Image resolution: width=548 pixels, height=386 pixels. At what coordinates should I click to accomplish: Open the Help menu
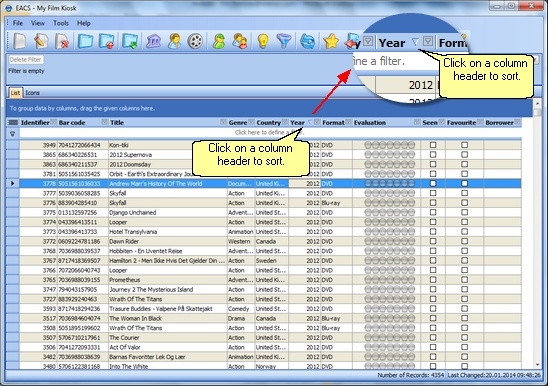pos(84,23)
